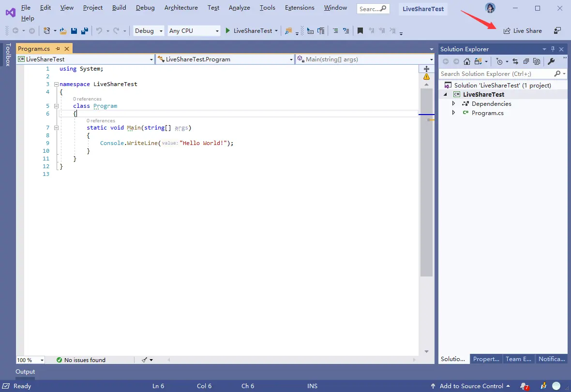Click the Save All icon
The height and width of the screenshot is (392, 571).
pyautogui.click(x=85, y=31)
